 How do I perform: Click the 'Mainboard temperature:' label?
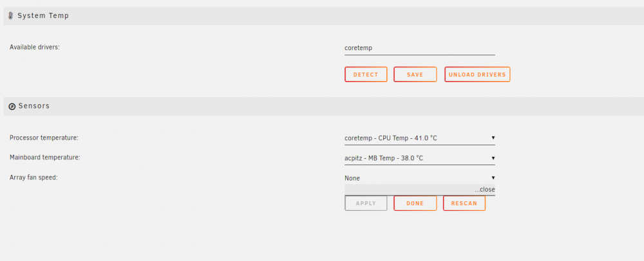[45, 157]
